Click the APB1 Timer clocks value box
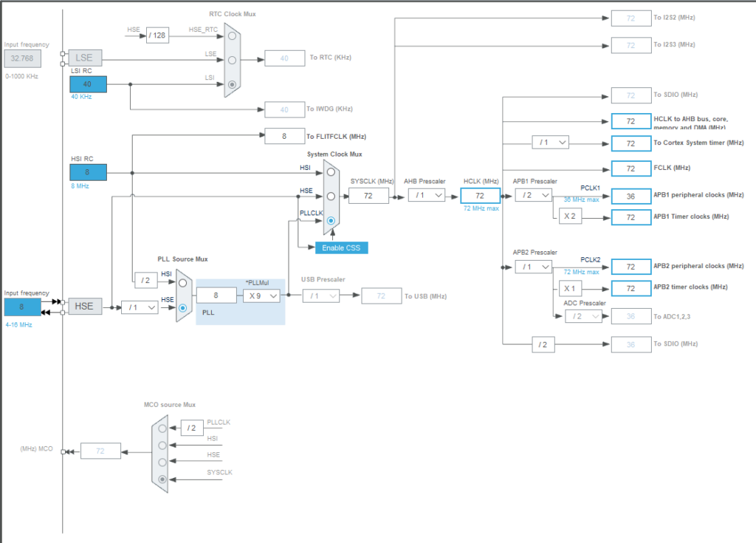 (x=631, y=217)
